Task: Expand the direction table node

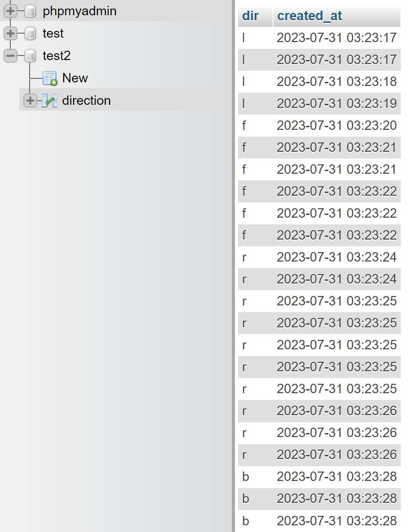Action: tap(30, 100)
